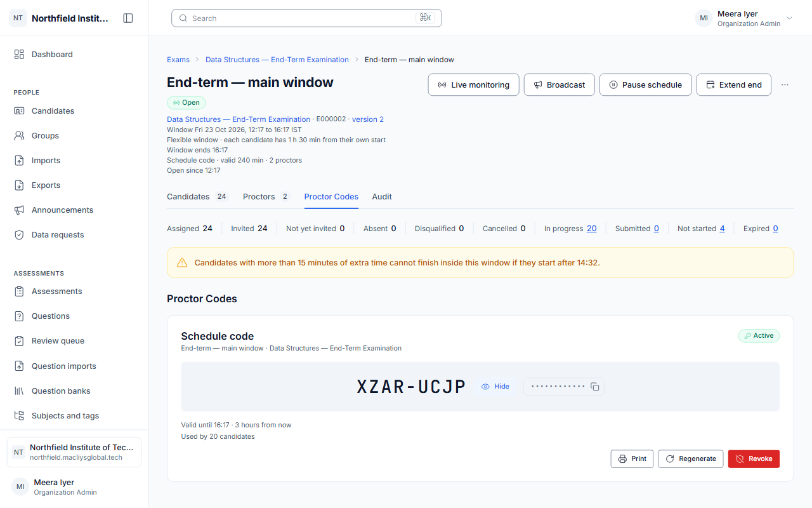
Task: Click the In progress count 20
Action: pos(591,229)
